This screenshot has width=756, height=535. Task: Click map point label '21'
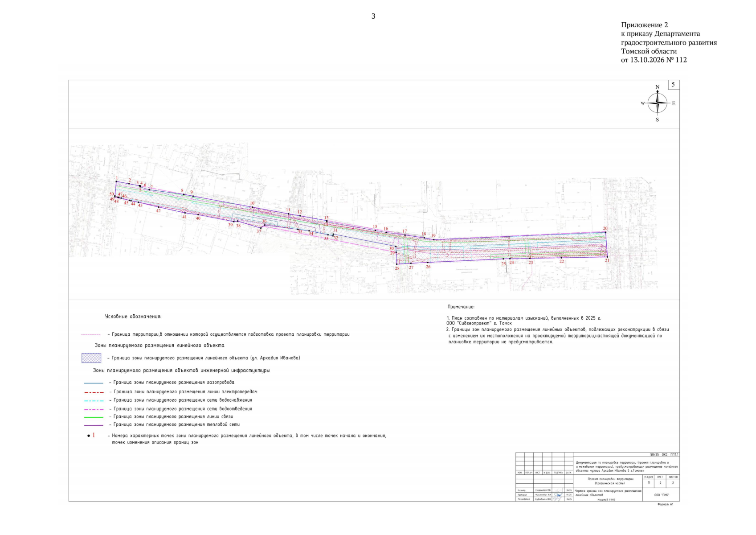(607, 261)
